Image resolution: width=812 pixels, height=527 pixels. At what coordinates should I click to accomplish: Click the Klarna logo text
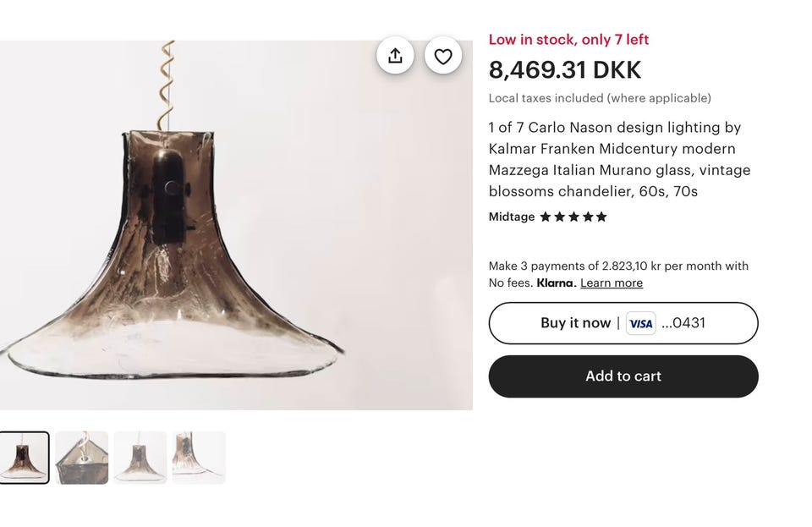[556, 283]
